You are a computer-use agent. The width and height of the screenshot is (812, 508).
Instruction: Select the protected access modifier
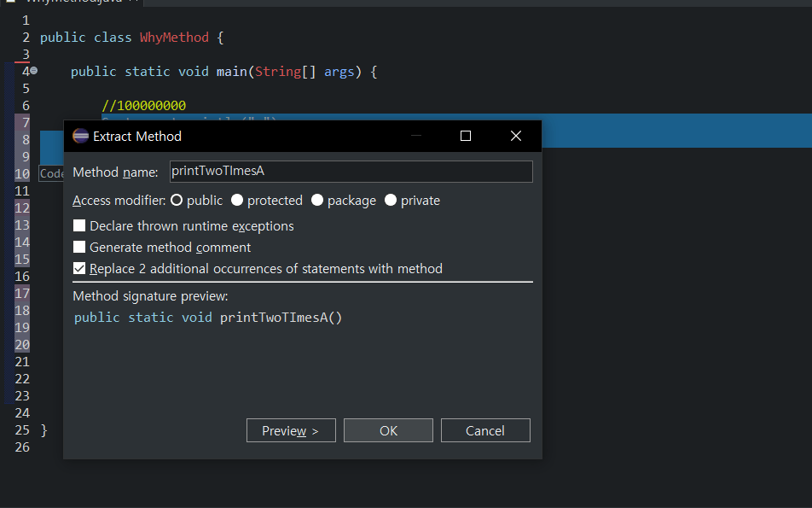(237, 201)
